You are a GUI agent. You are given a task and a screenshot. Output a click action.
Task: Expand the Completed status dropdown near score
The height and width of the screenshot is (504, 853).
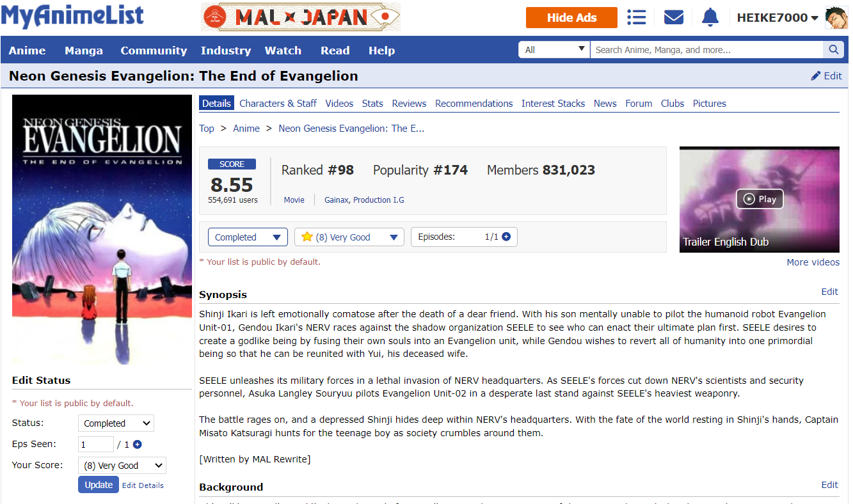coord(248,237)
